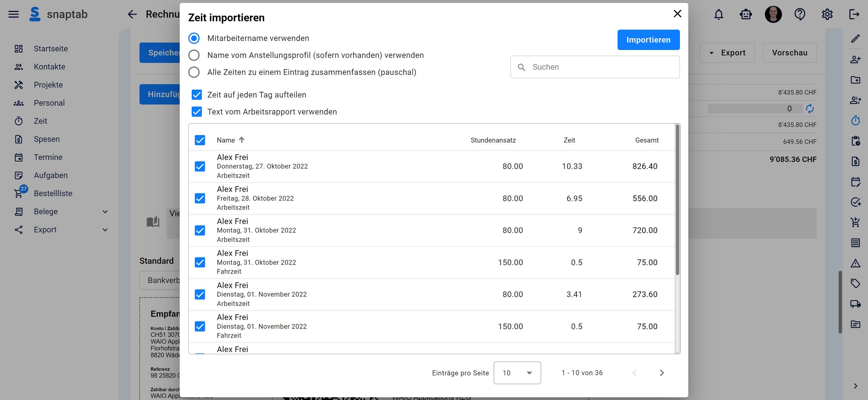This screenshot has height=400, width=868.
Task: Click the delivery truck icon in right sidebar
Action: [x=855, y=303]
